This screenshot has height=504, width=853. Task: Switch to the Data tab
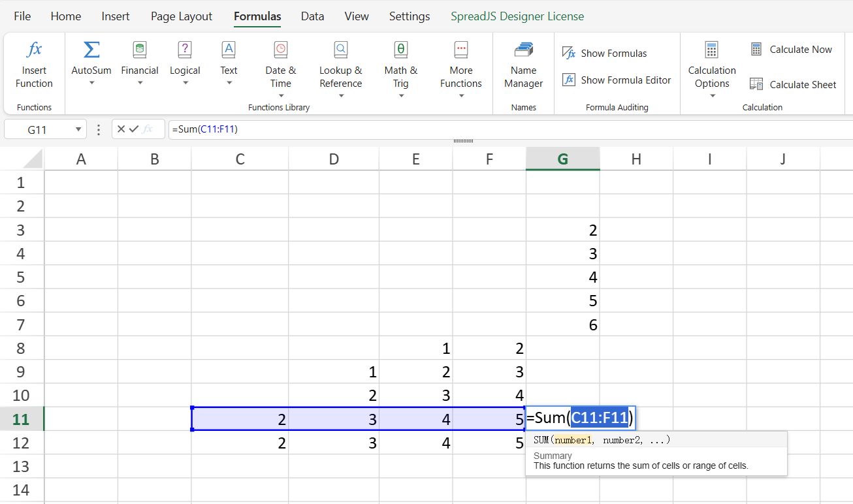coord(313,16)
